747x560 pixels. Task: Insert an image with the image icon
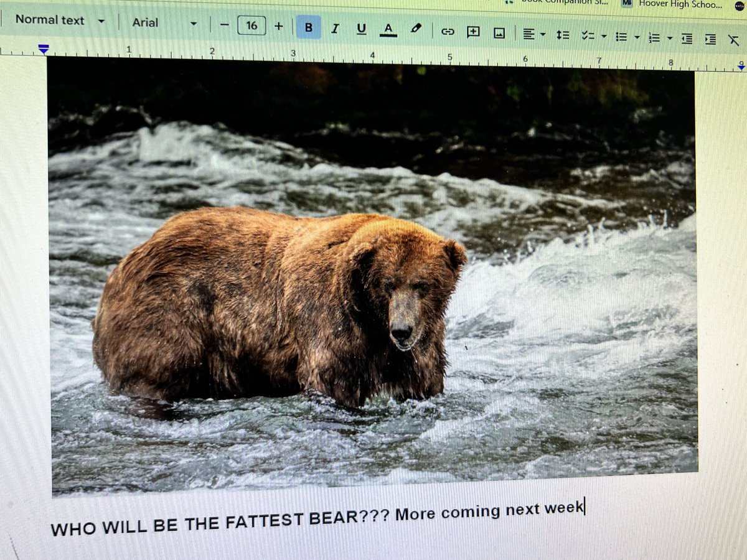tap(499, 34)
